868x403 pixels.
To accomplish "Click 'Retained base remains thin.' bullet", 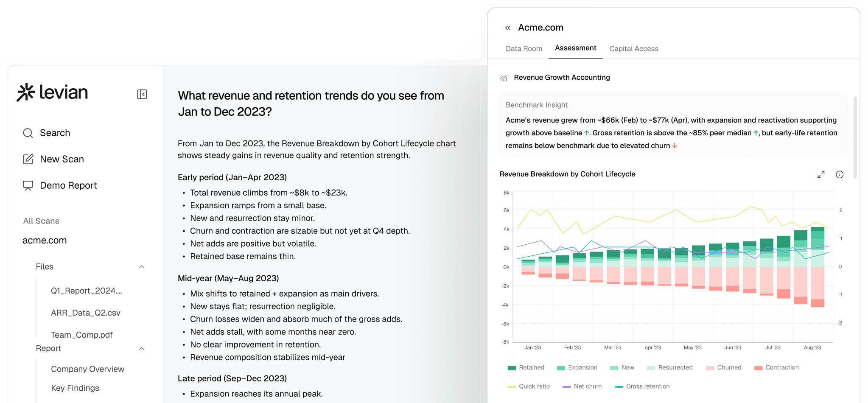I will point(243,257).
